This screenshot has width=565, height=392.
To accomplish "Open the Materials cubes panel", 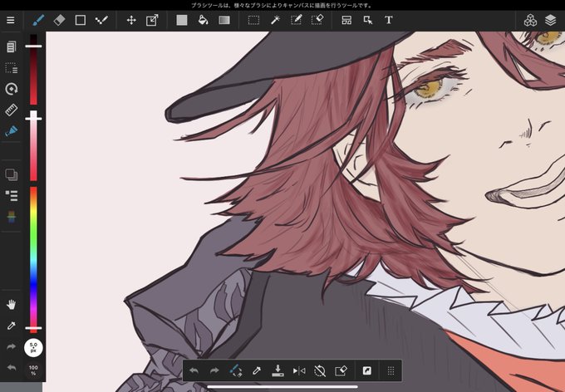I will (x=530, y=21).
